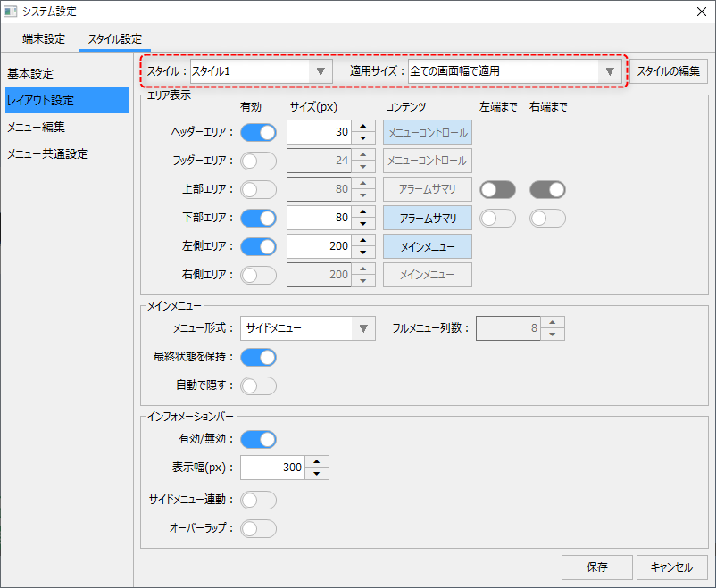Toggle 下部エリア 左端まで switch
716x588 pixels.
pyautogui.click(x=497, y=218)
